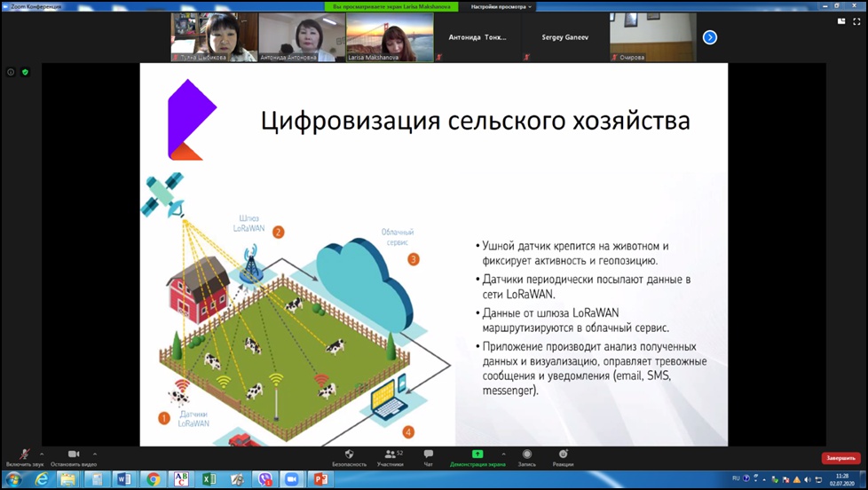Click the green encryption shield icon

point(25,72)
